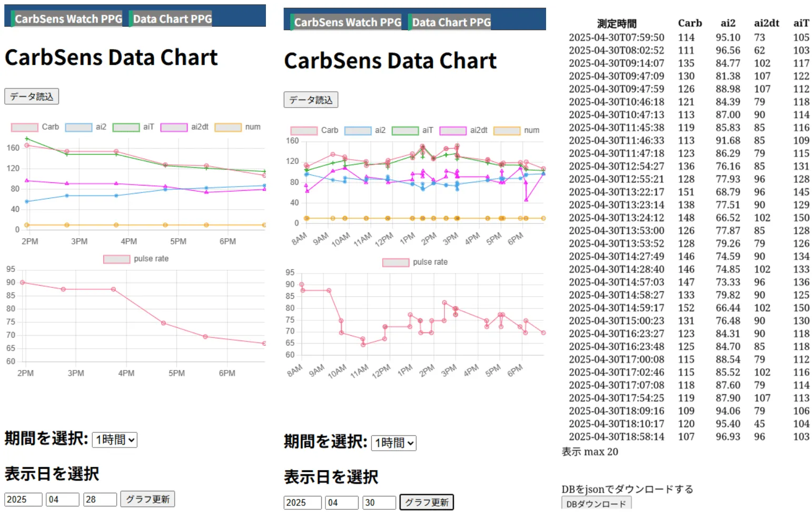Viewport: 812px width, 516px height.
Task: Click the day field showing 30
Action: (379, 502)
